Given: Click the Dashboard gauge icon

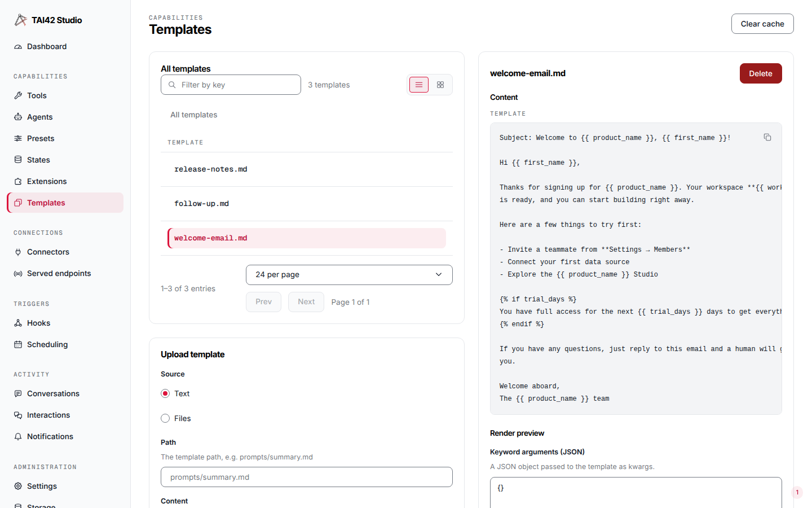Looking at the screenshot, I should pyautogui.click(x=18, y=47).
